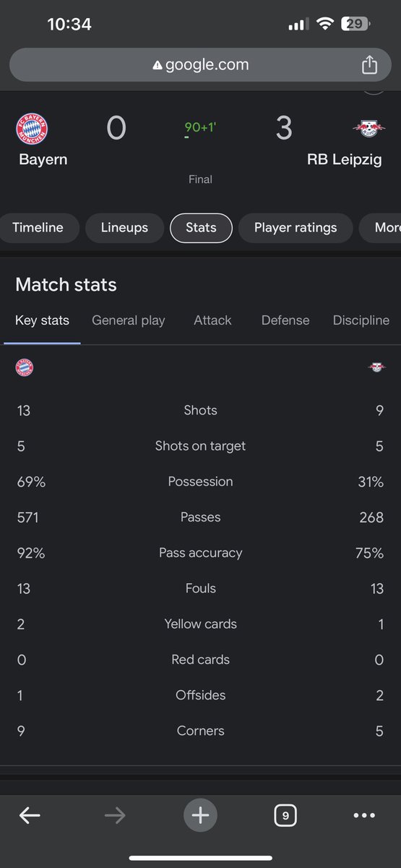Tap the google.com address bar
The height and width of the screenshot is (868, 401).
coord(200,65)
